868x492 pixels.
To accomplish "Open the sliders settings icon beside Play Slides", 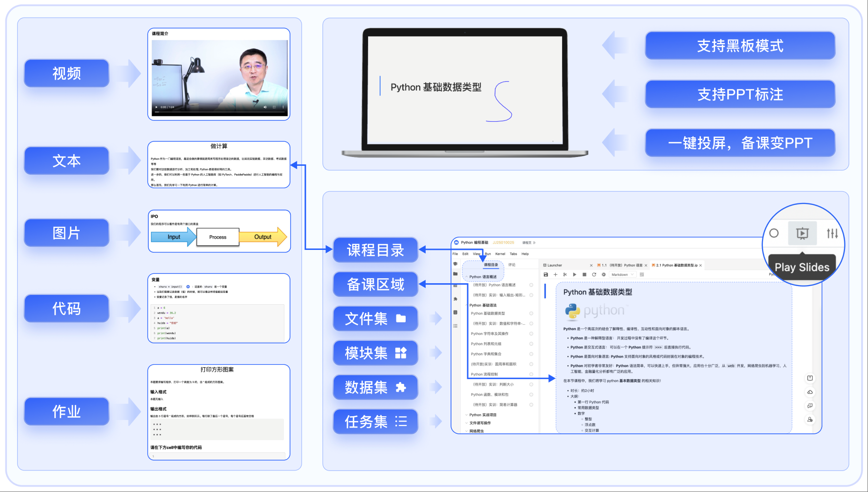I will click(832, 233).
